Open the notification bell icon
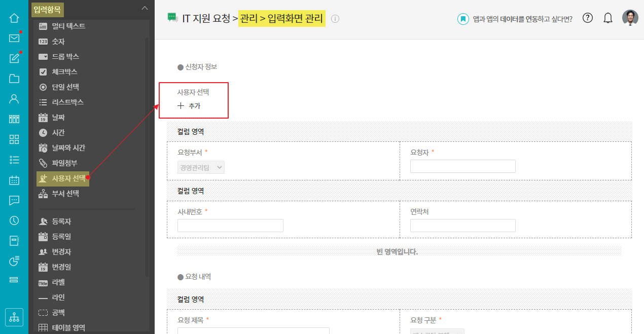 click(608, 18)
